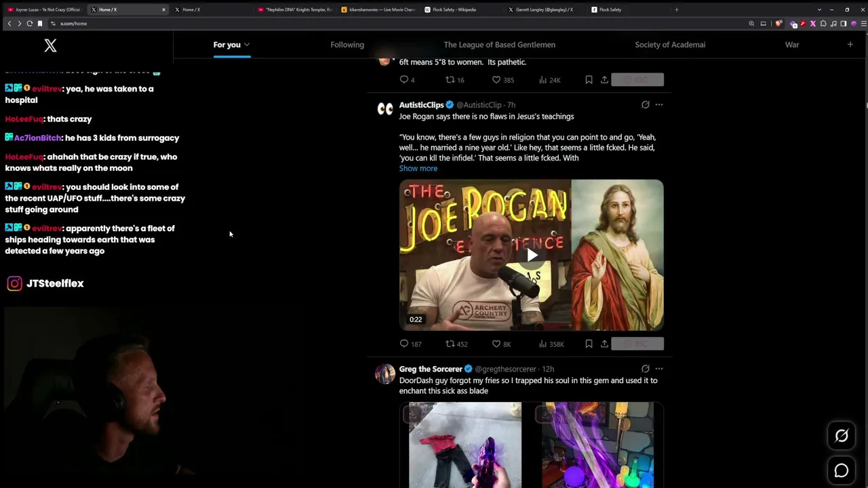Viewport: 868px width, 488px height.
Task: View analytics of the 24K-views post
Action: [549, 80]
